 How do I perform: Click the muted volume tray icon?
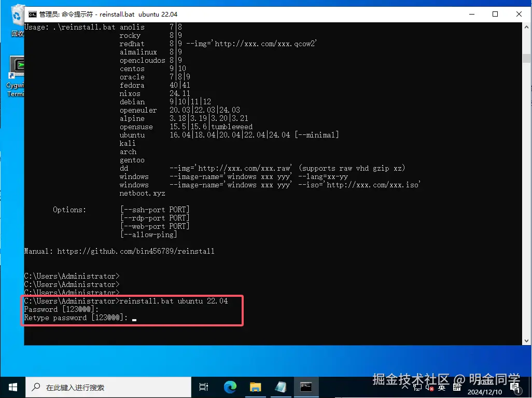pos(429,388)
